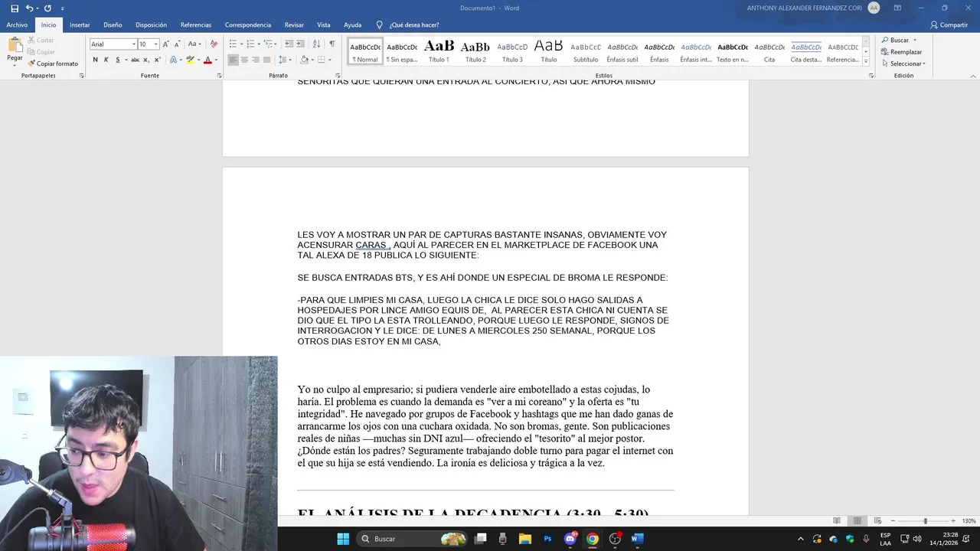Toggle bold (N) formatting
Image resolution: width=980 pixels, height=551 pixels.
pos(96,60)
